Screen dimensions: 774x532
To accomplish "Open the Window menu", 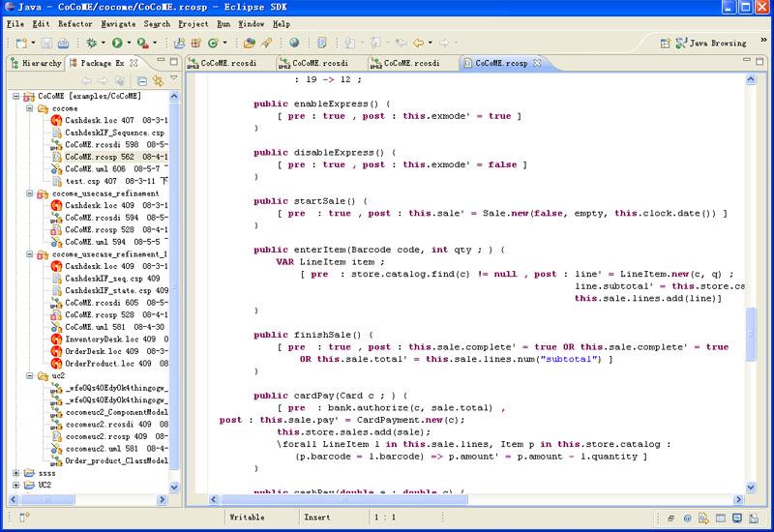I will click(252, 23).
